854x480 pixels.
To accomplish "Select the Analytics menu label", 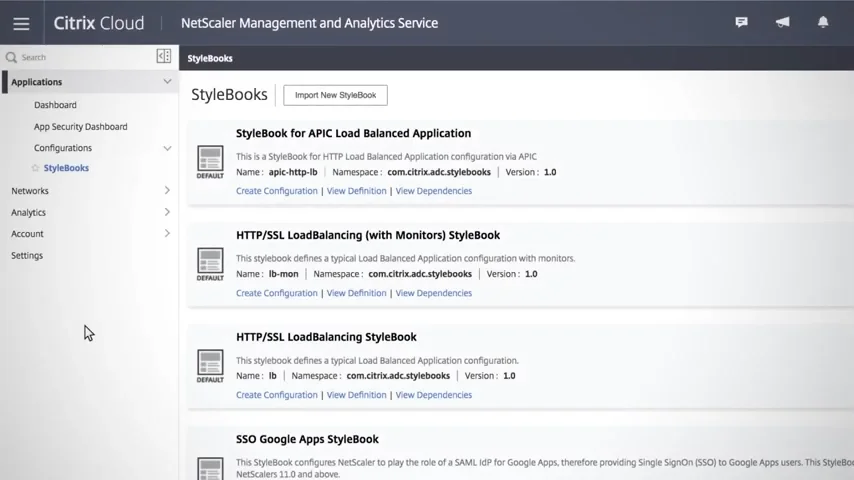I will tap(28, 212).
